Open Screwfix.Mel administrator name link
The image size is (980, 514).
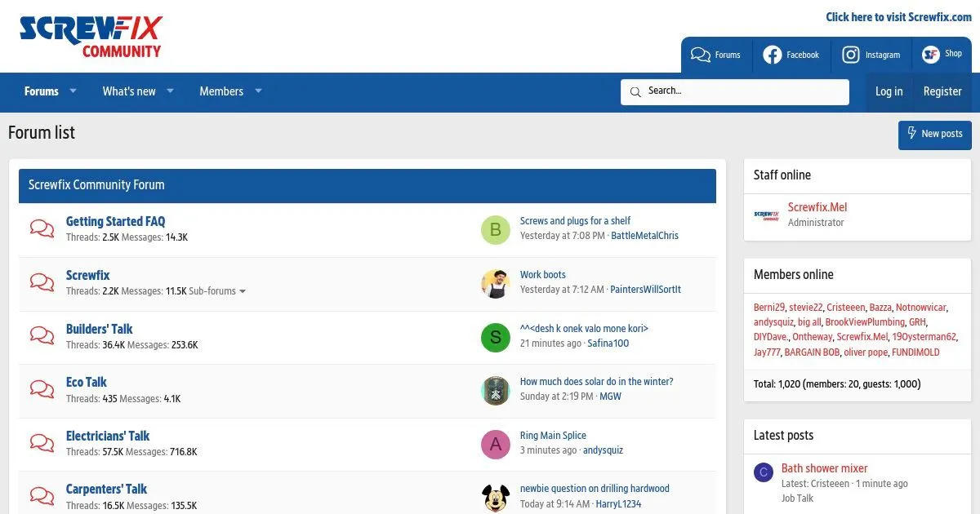[x=817, y=207]
